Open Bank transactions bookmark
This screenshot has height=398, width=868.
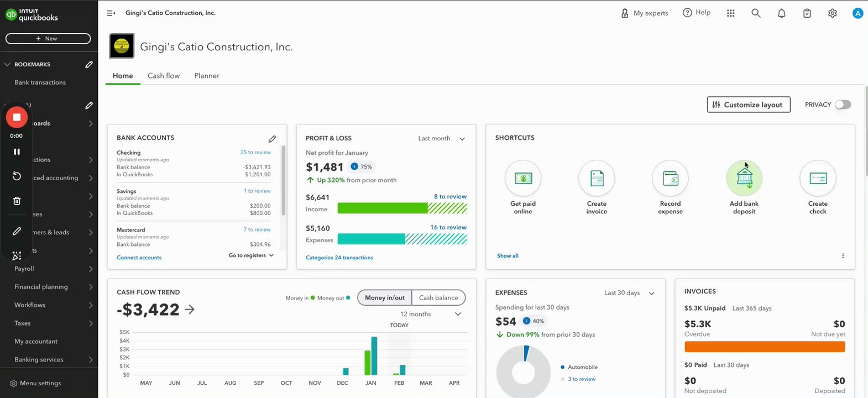click(40, 82)
